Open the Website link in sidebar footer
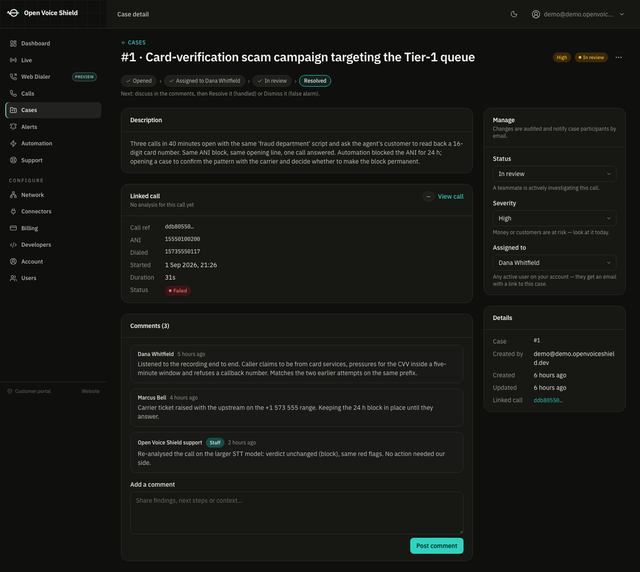640x572 pixels. click(x=90, y=391)
